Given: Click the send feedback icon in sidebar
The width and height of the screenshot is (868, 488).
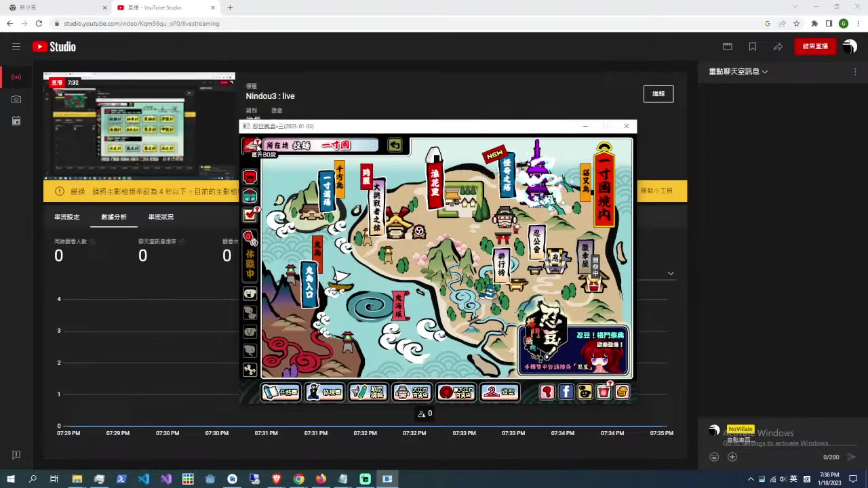Looking at the screenshot, I should (x=16, y=455).
